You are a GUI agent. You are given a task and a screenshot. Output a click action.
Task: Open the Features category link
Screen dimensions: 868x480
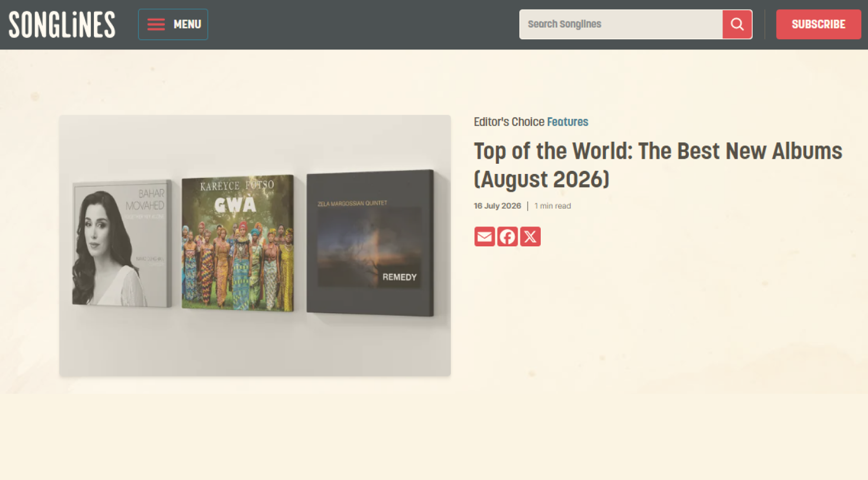568,122
